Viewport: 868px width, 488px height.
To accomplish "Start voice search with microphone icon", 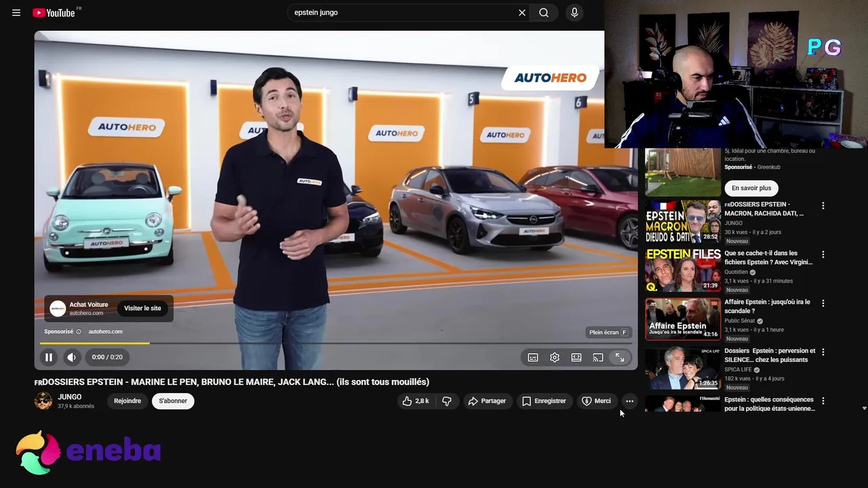I will tap(574, 12).
